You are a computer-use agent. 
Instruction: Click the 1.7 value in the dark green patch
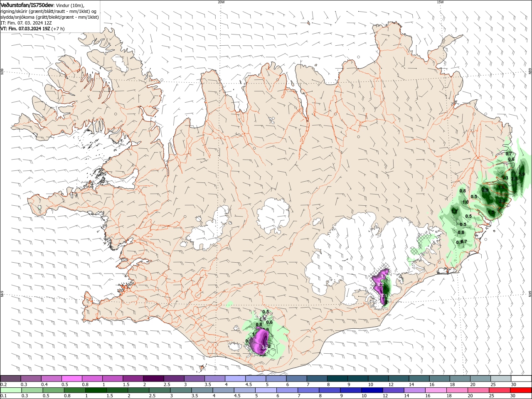[454, 212]
